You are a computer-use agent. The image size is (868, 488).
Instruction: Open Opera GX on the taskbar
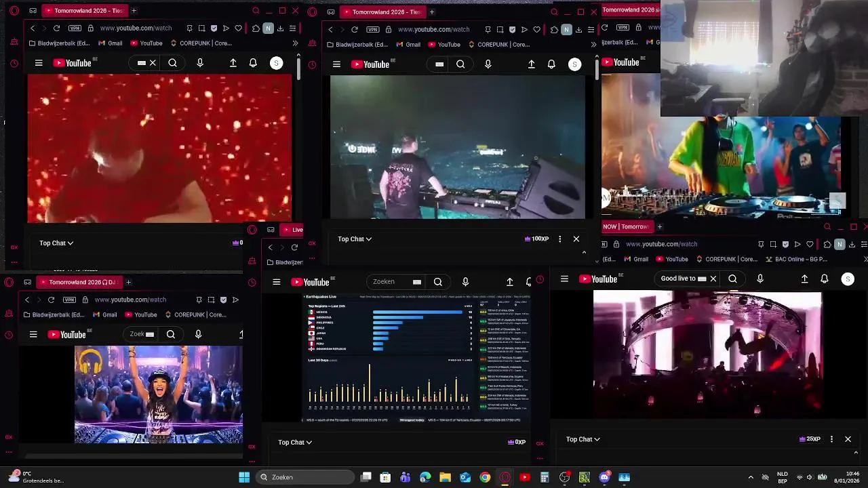pos(505,477)
